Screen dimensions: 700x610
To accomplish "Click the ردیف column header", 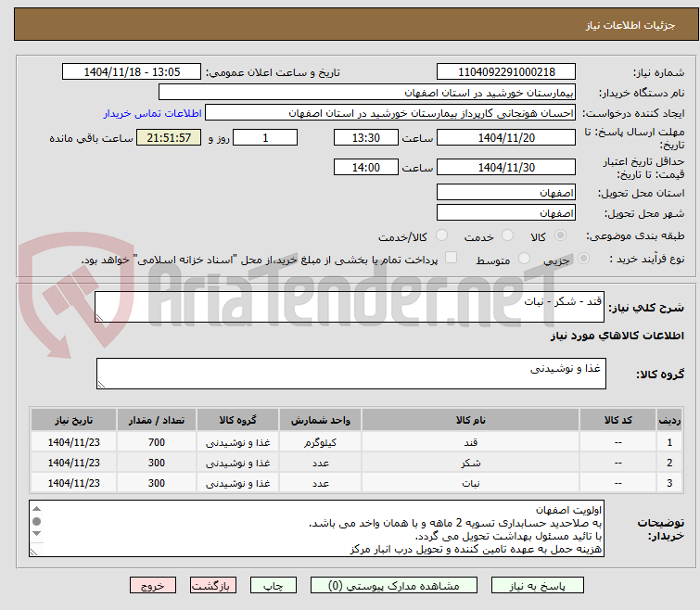I will pyautogui.click(x=669, y=420).
